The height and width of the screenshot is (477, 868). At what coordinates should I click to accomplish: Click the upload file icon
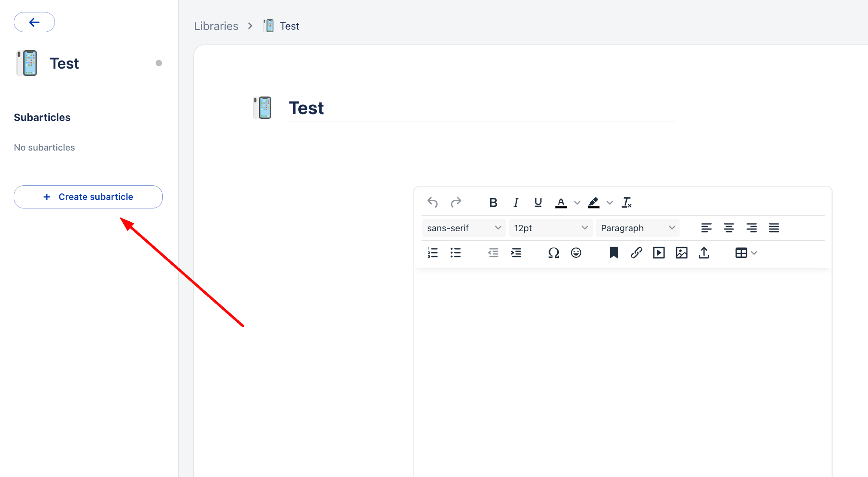tap(704, 253)
